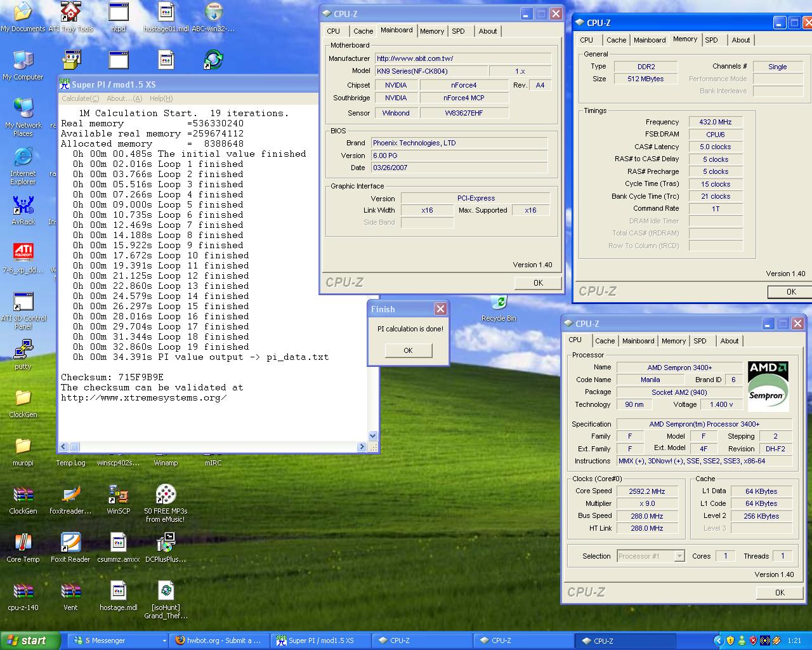Open Memory tab in processor CPU-Z window
The width and height of the screenshot is (812, 650).
[674, 341]
